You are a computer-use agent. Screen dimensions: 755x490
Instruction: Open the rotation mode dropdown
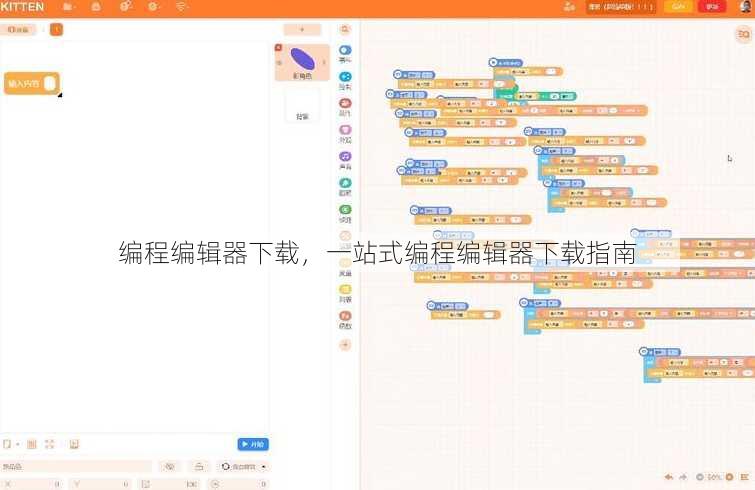[244, 466]
